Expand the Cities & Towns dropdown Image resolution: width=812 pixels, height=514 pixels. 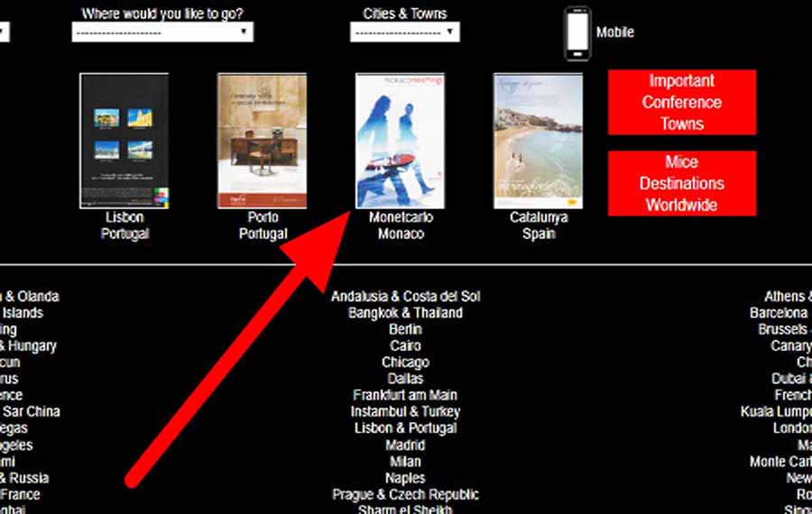[404, 32]
